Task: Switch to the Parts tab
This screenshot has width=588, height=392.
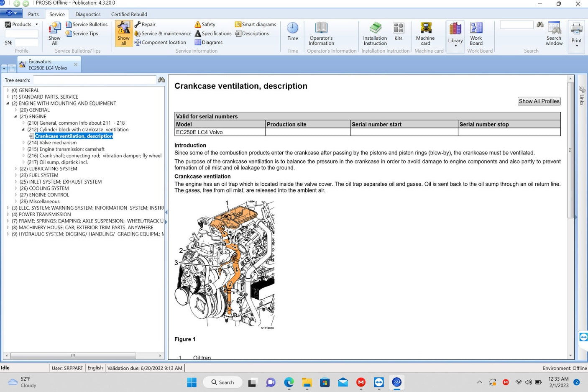Action: coord(33,14)
